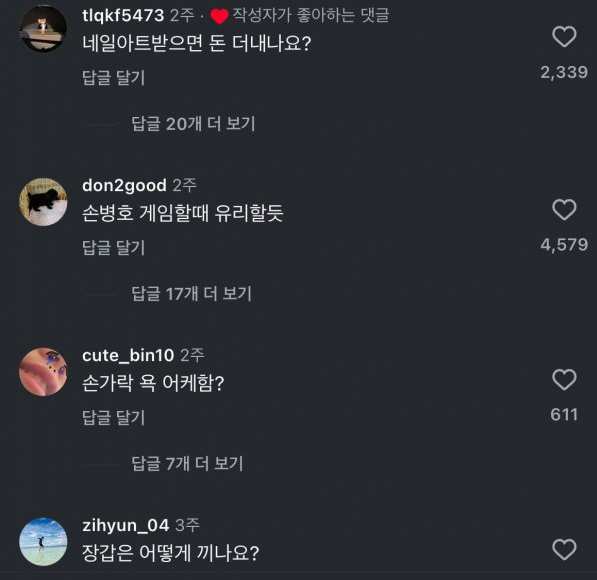Like cute_bin10's comment with heart

[x=564, y=379]
